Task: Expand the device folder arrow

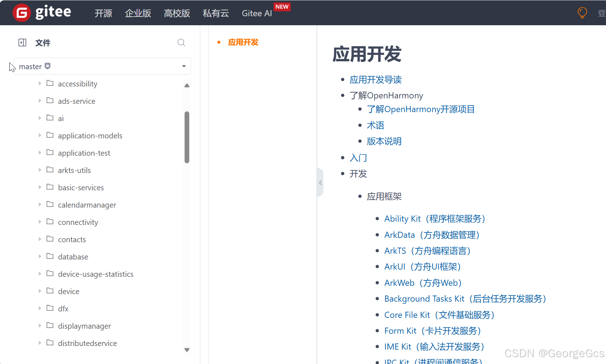Action: click(x=40, y=291)
